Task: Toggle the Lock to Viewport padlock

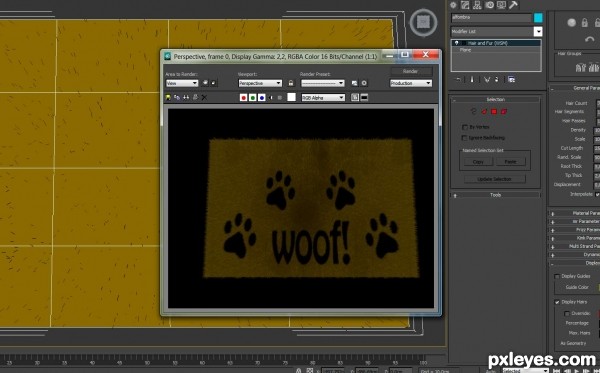Action: point(291,83)
